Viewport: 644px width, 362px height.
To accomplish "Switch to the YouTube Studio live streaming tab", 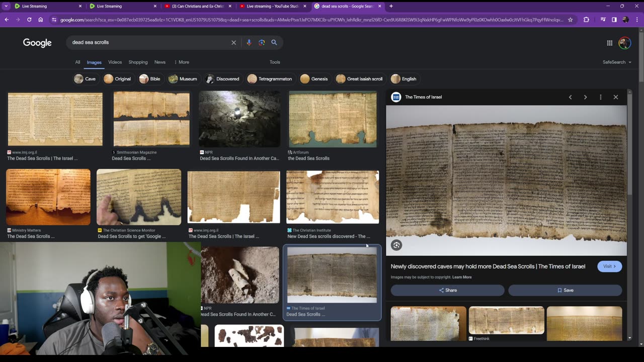I will point(273,6).
